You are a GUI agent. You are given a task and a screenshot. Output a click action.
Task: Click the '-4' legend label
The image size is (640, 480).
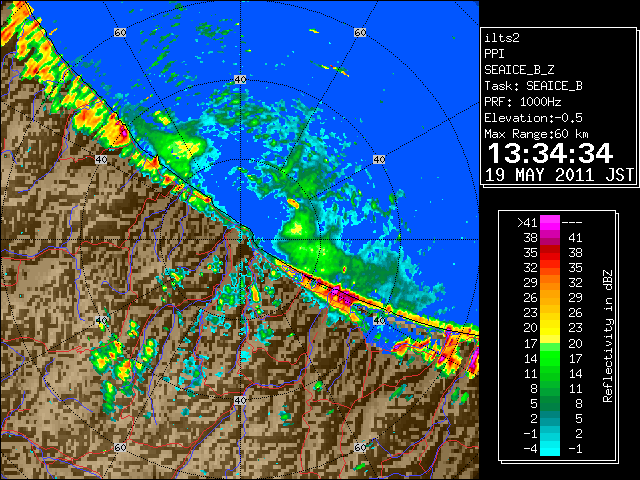530,449
